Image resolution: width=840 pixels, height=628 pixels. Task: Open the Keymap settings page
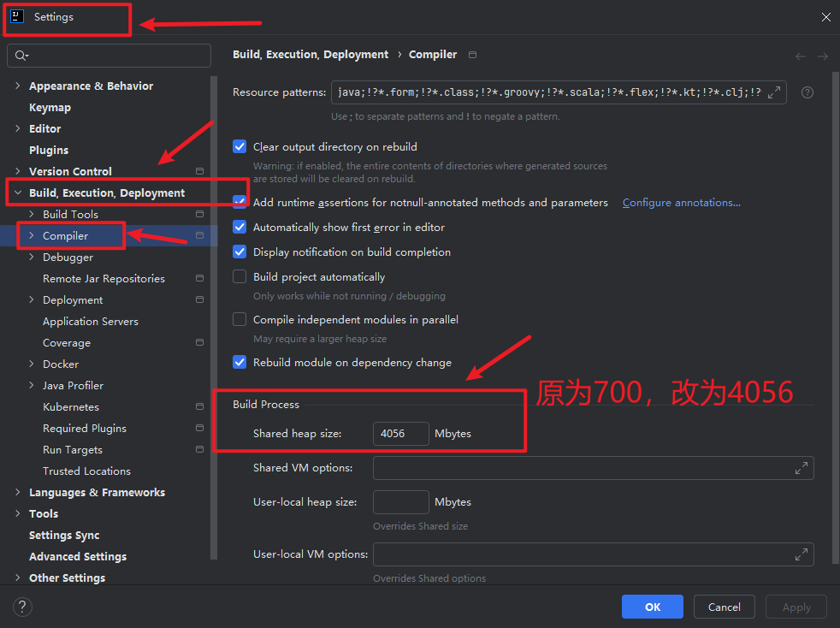(x=50, y=107)
